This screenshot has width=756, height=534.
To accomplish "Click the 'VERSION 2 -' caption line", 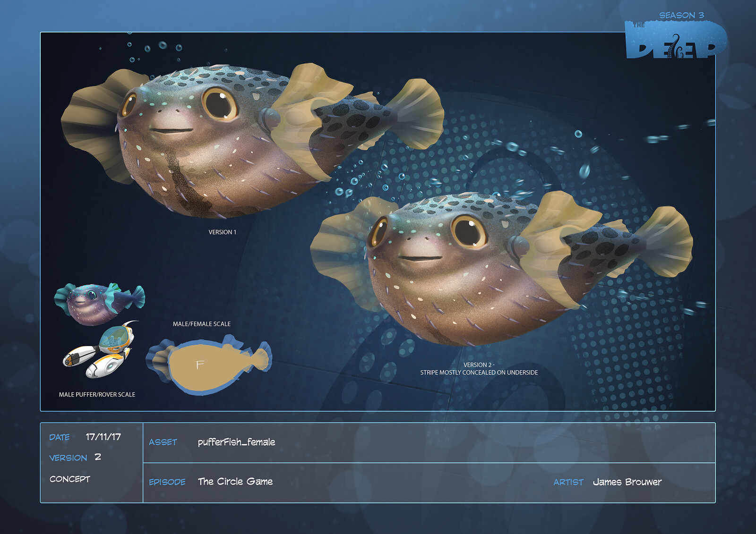I will pos(479,365).
